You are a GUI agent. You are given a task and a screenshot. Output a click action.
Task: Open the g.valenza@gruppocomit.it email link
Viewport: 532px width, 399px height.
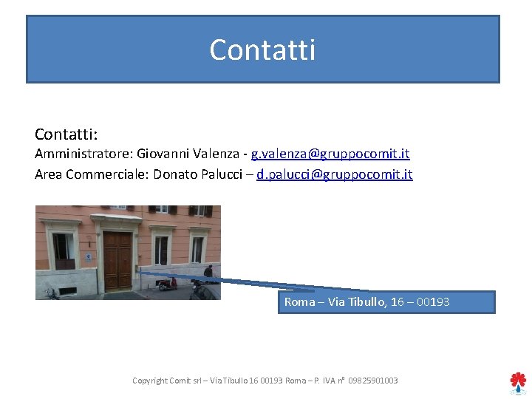[330, 154]
